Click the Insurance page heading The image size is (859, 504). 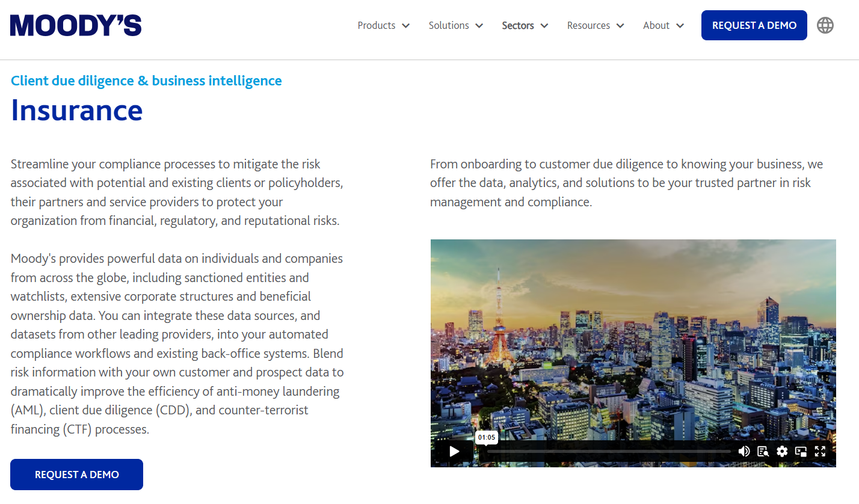[x=77, y=110]
